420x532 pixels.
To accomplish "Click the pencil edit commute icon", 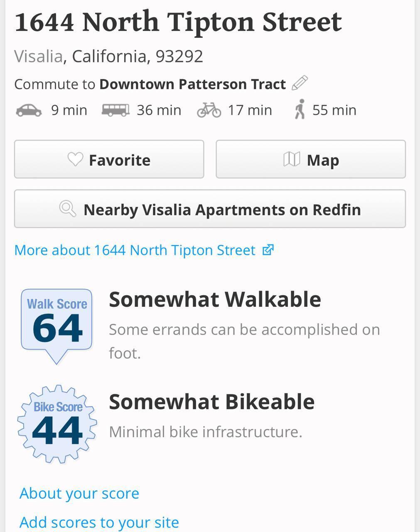I will click(300, 83).
